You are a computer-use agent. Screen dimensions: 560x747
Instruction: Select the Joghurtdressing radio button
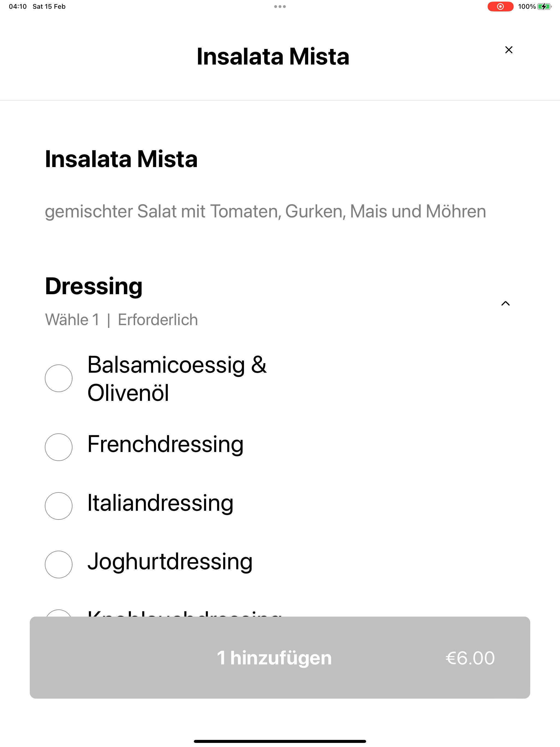pos(59,565)
